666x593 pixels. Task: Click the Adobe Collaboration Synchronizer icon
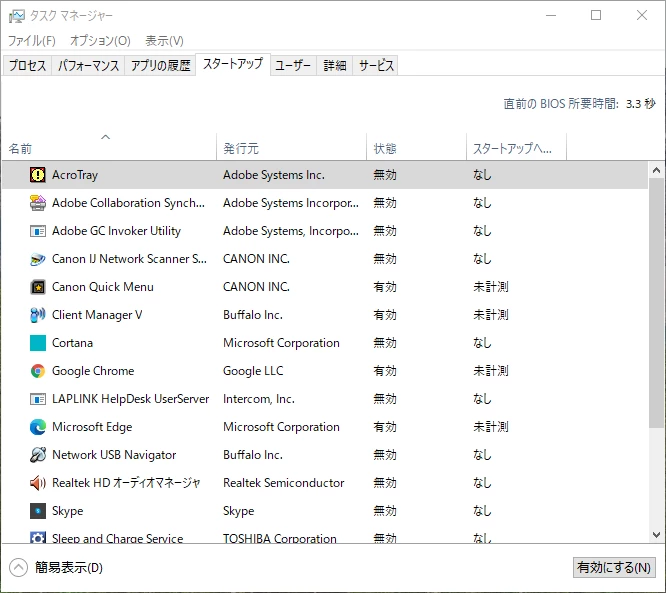coord(38,203)
